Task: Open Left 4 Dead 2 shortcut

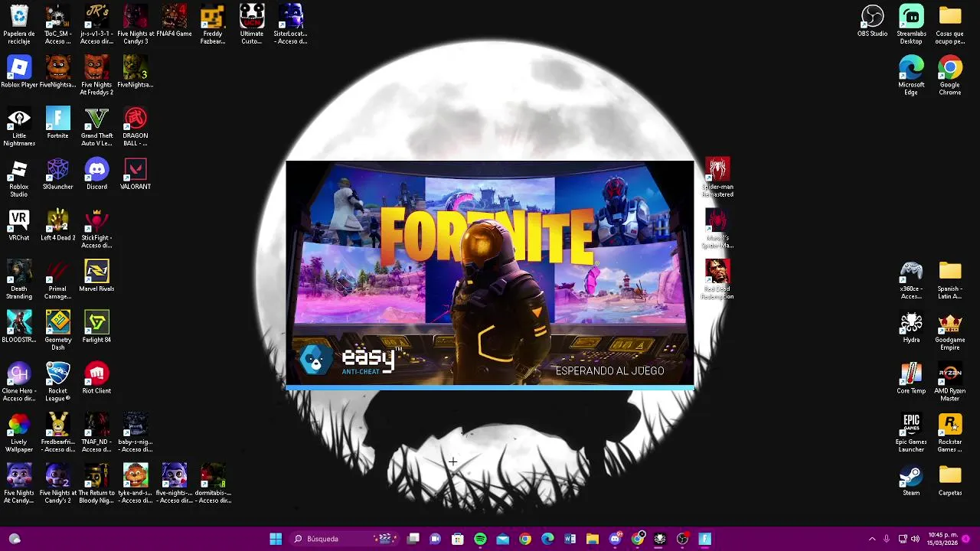Action: pyautogui.click(x=57, y=225)
